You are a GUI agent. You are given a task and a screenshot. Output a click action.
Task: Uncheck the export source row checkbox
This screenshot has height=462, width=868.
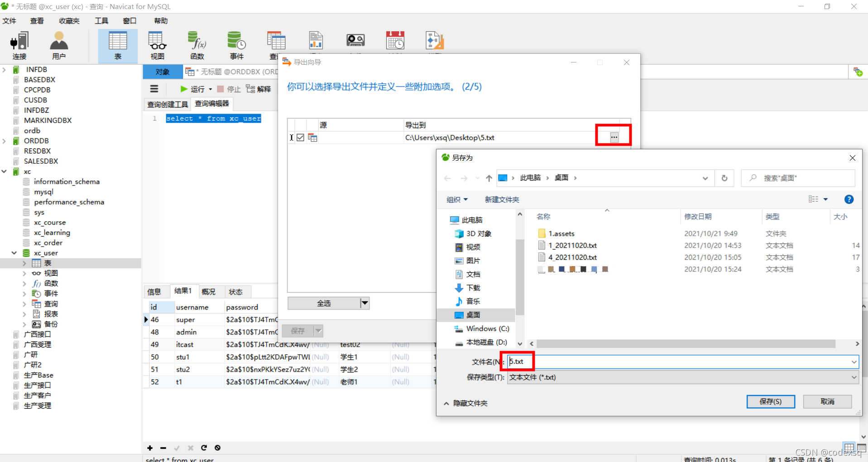pyautogui.click(x=301, y=138)
